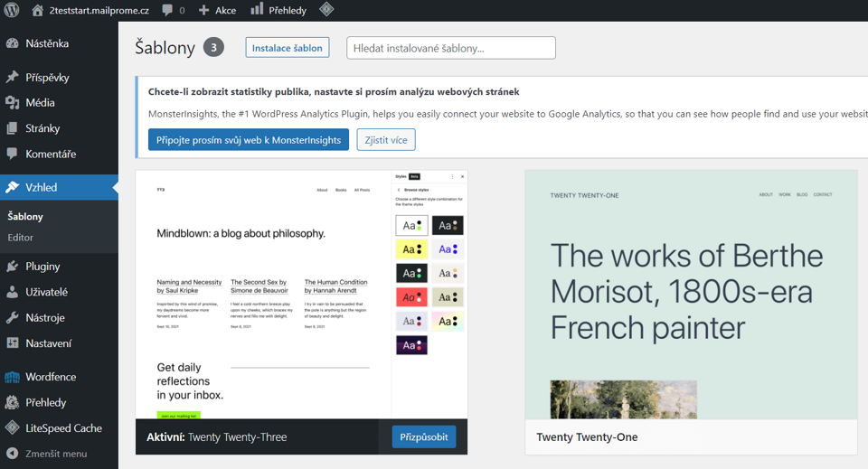Click the Nástroje wrench icon
This screenshot has height=469, width=868.
point(12,317)
